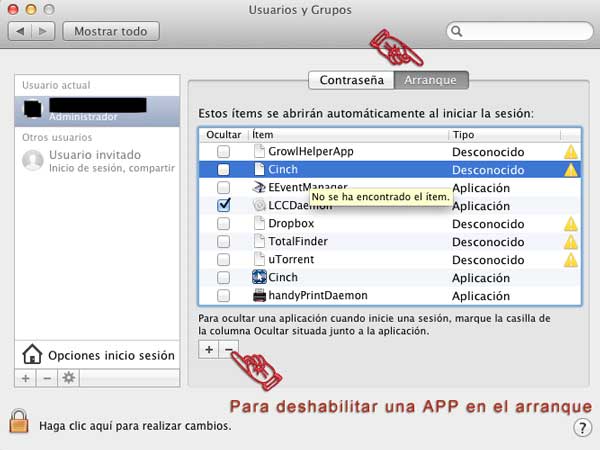Open help with the question mark button
Viewport: 600px width, 450px height.
point(583,427)
